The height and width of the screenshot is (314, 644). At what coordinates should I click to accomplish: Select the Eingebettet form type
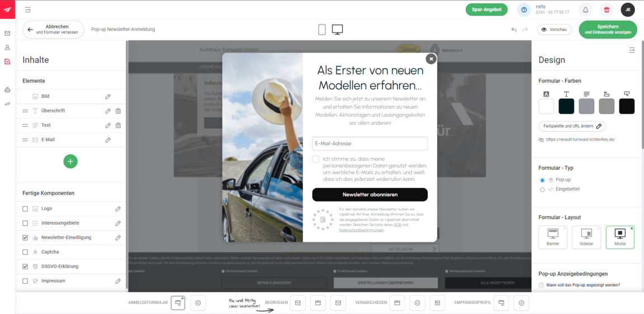click(542, 190)
